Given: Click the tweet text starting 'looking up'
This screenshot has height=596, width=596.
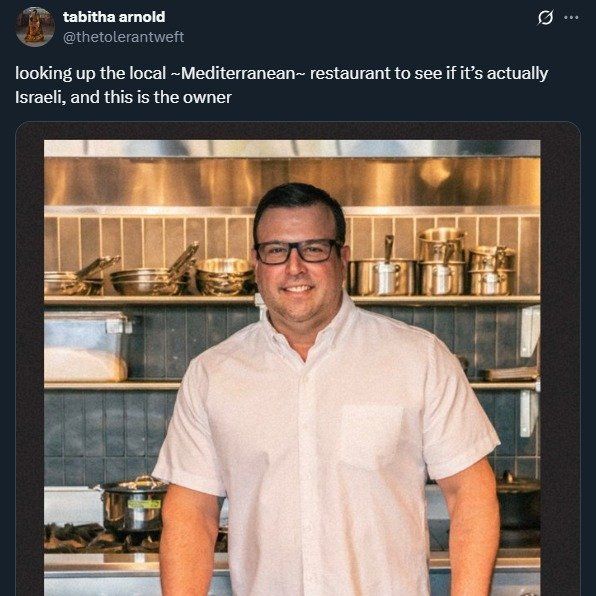Looking at the screenshot, I should [x=282, y=85].
